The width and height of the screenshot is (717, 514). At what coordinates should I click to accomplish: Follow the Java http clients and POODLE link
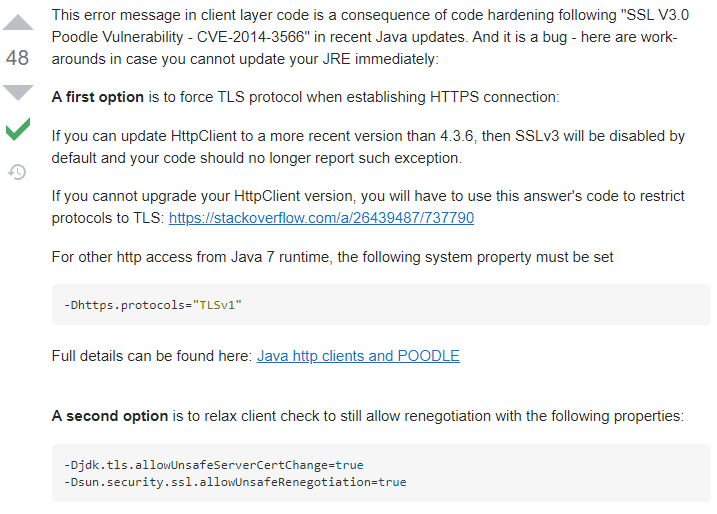358,356
